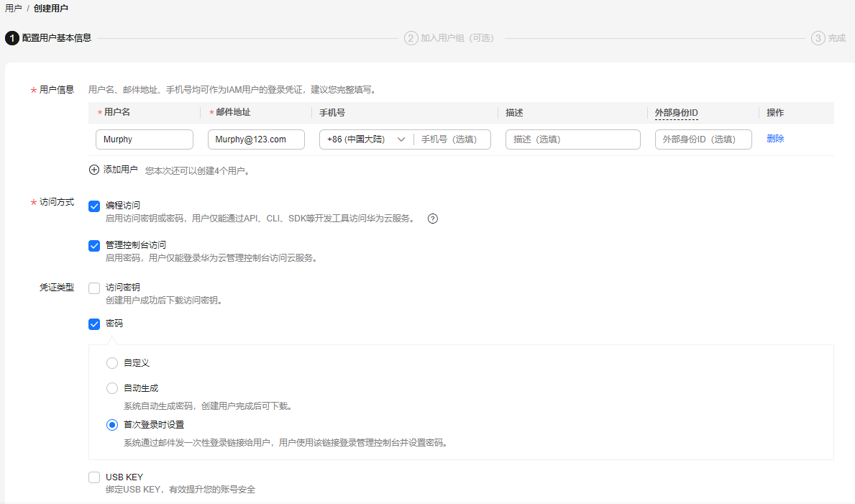
Task: Edit the 用户名 field containing Murphy
Action: 145,139
